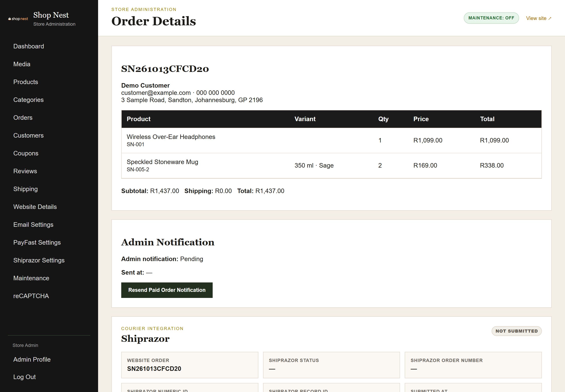
Task: Click the Price column header
Action: point(421,119)
